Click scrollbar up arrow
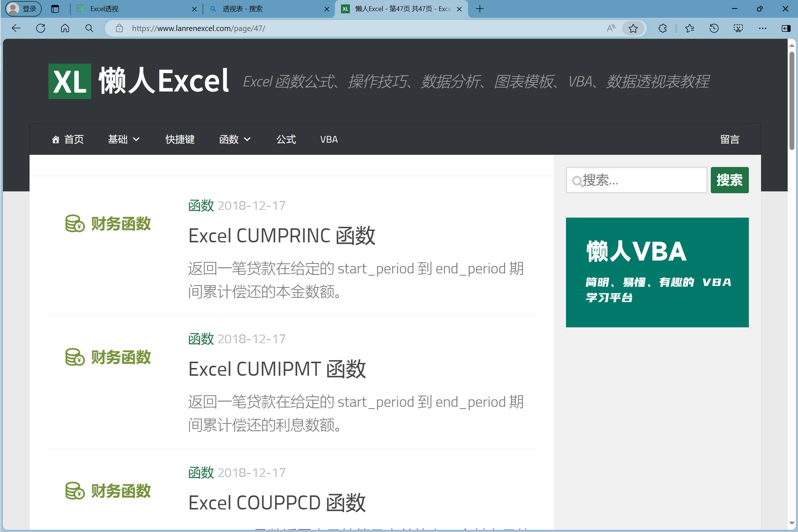This screenshot has width=798, height=532. click(x=792, y=45)
